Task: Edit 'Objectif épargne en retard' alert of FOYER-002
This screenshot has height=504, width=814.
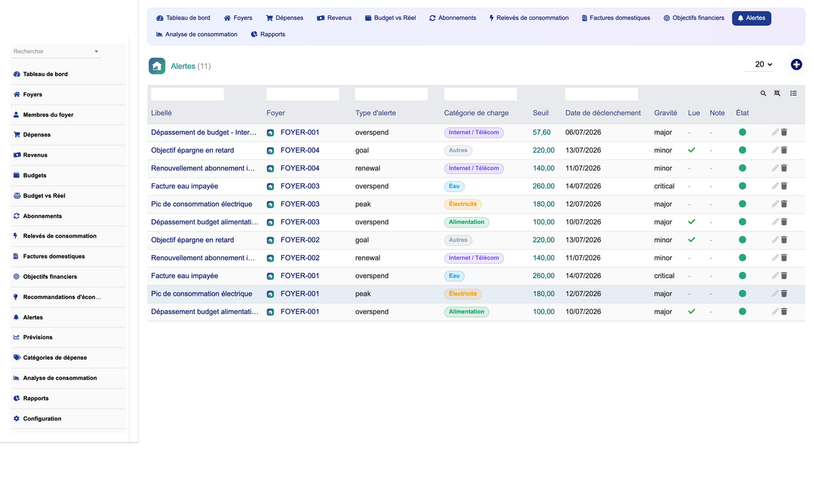Action: click(x=775, y=240)
